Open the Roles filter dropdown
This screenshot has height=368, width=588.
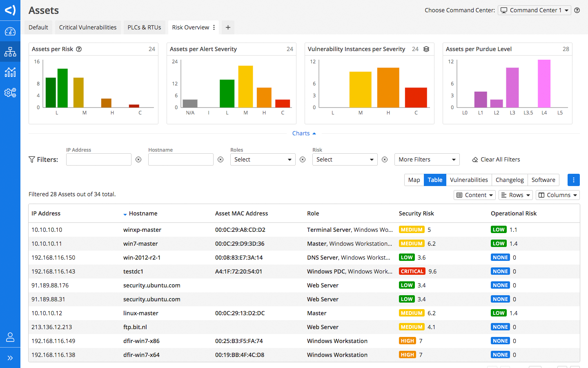pos(263,159)
